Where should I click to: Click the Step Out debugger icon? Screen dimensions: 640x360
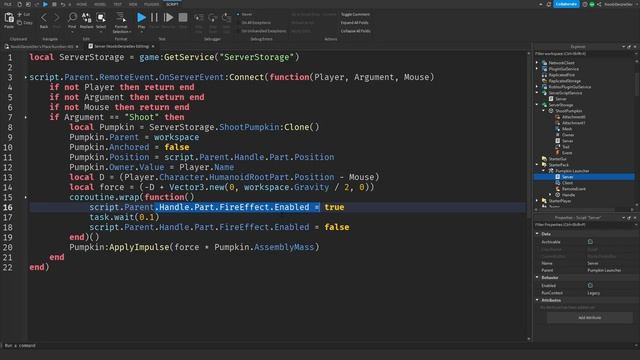point(227,18)
